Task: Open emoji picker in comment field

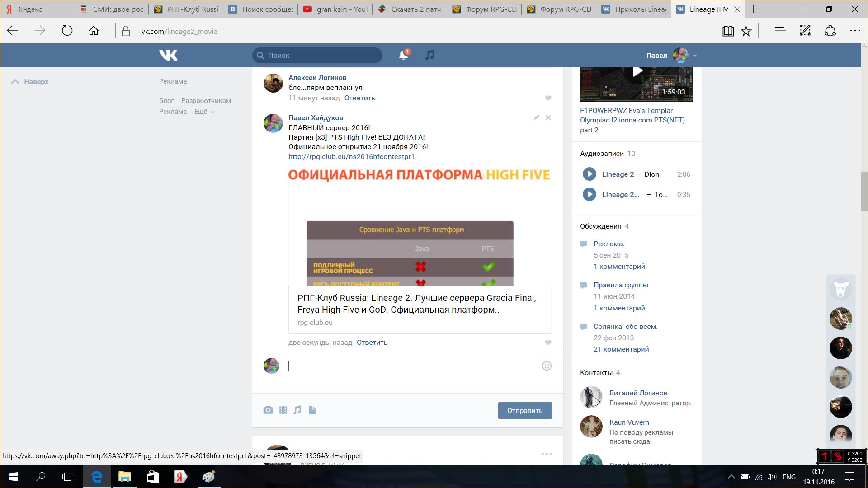Action: (547, 366)
